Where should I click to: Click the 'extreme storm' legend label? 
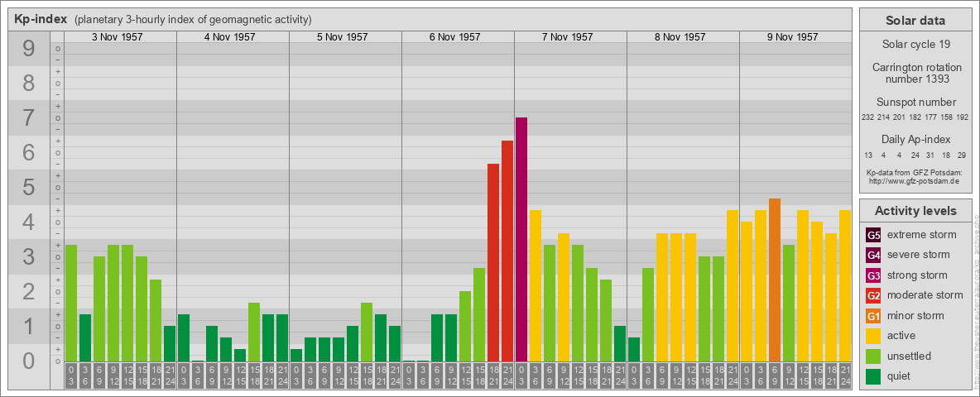(922, 235)
